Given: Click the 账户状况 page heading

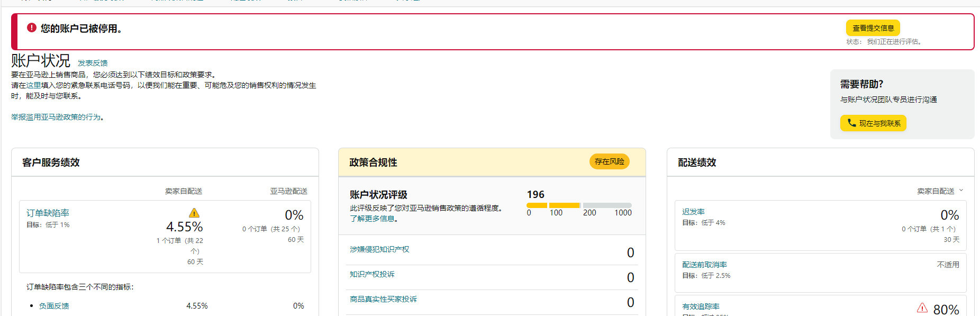Looking at the screenshot, I should tap(41, 60).
